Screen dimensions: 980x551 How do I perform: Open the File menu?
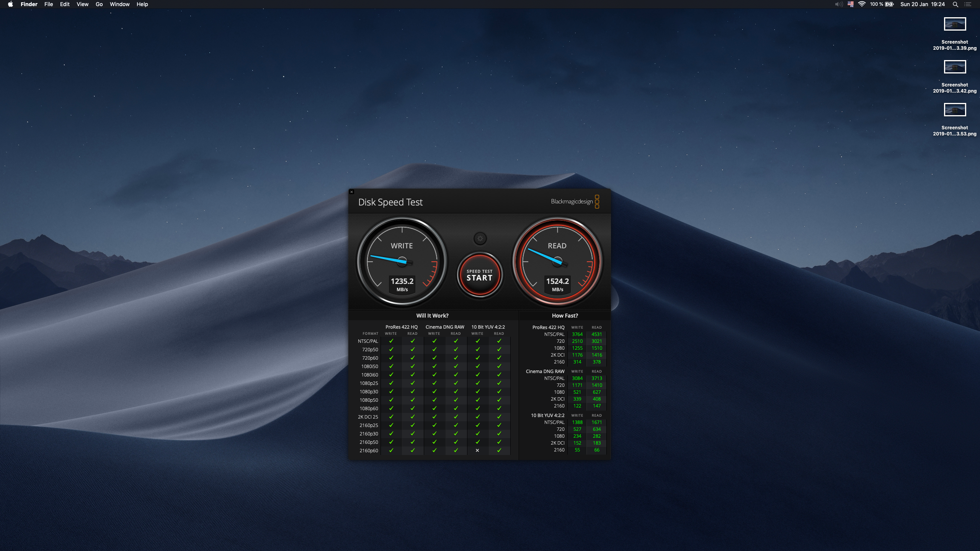coord(49,4)
